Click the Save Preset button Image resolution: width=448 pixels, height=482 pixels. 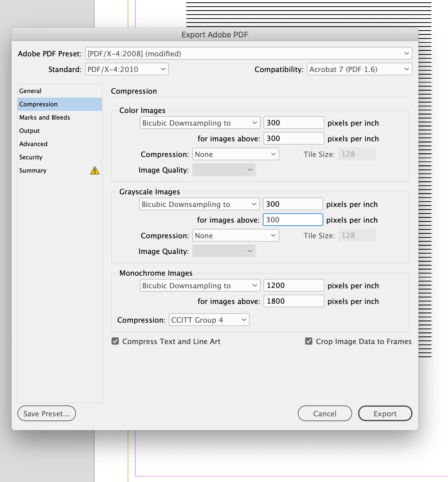pos(47,414)
